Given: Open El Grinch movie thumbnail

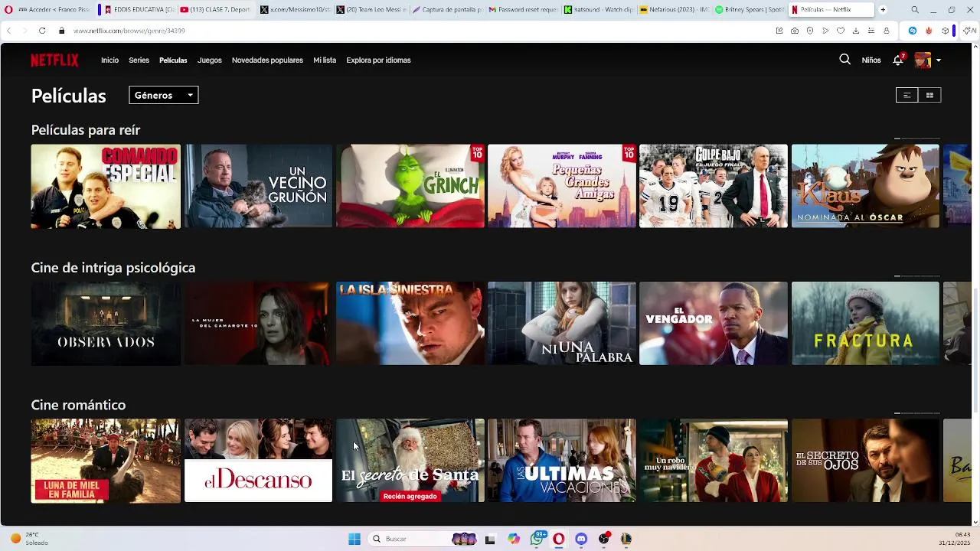Looking at the screenshot, I should pos(410,186).
